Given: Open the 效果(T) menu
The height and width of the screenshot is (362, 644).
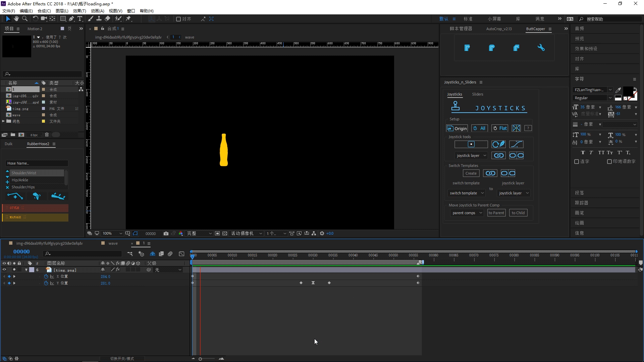Looking at the screenshot, I should [x=79, y=11].
